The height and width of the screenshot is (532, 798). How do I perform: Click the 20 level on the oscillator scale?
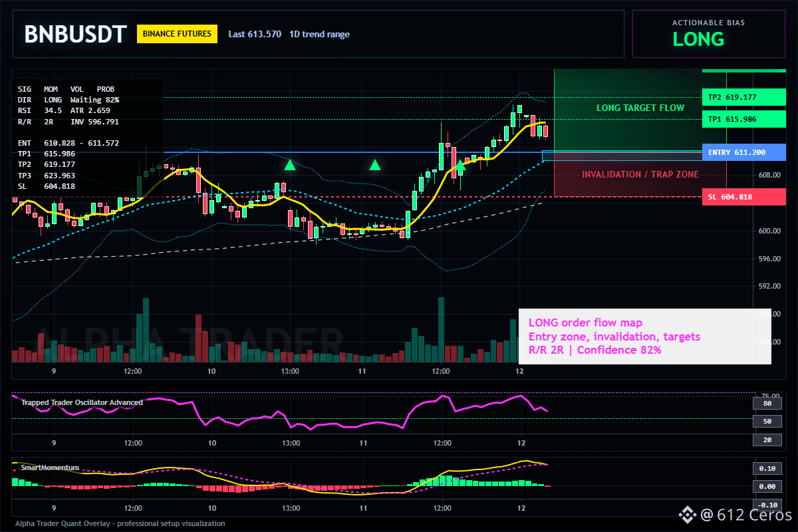(767, 440)
